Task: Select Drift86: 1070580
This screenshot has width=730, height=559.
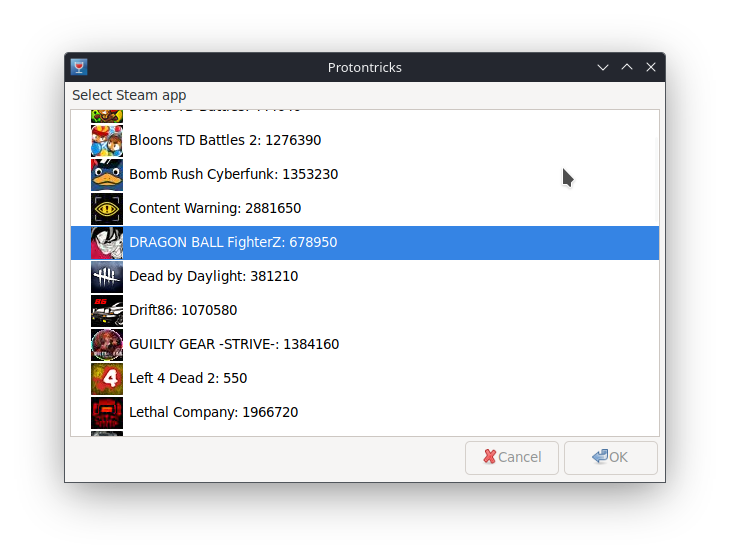Action: click(x=365, y=310)
